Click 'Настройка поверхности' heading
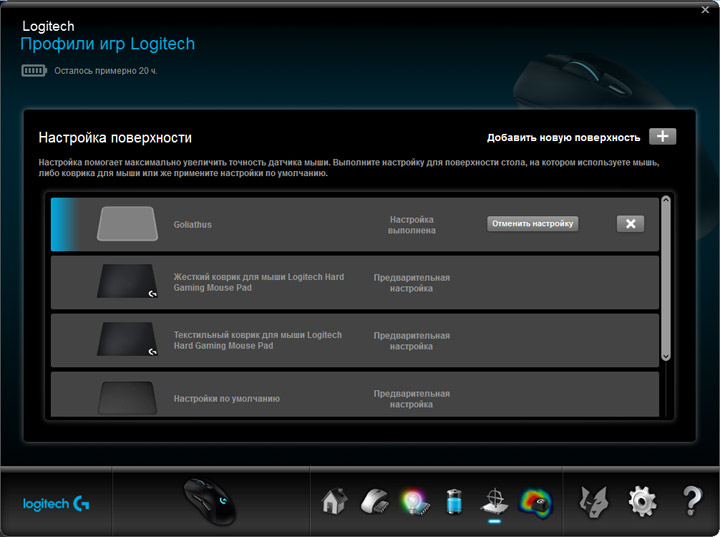The image size is (720, 537). (115, 137)
